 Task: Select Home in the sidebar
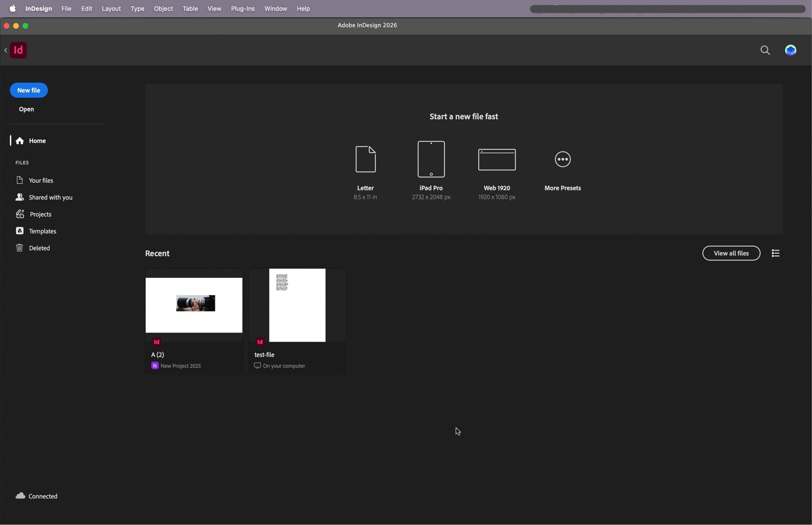pyautogui.click(x=37, y=141)
